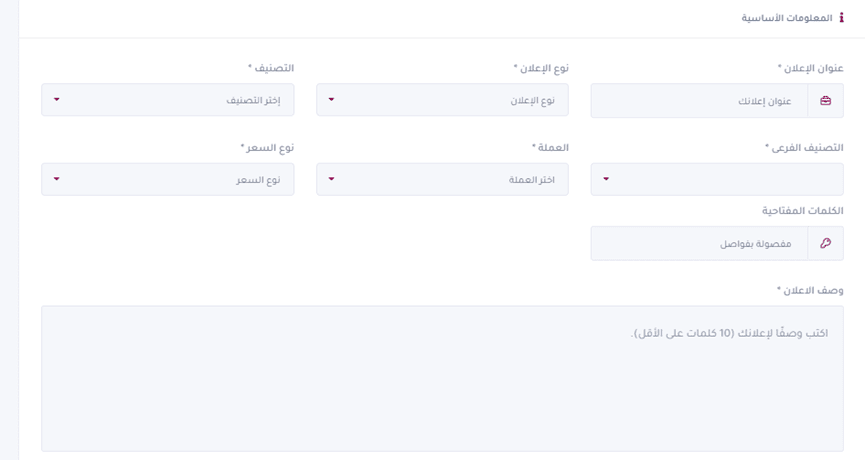Click the briefcase icon in the ad title field
Viewport: 865px width, 460px height.
pos(825,101)
